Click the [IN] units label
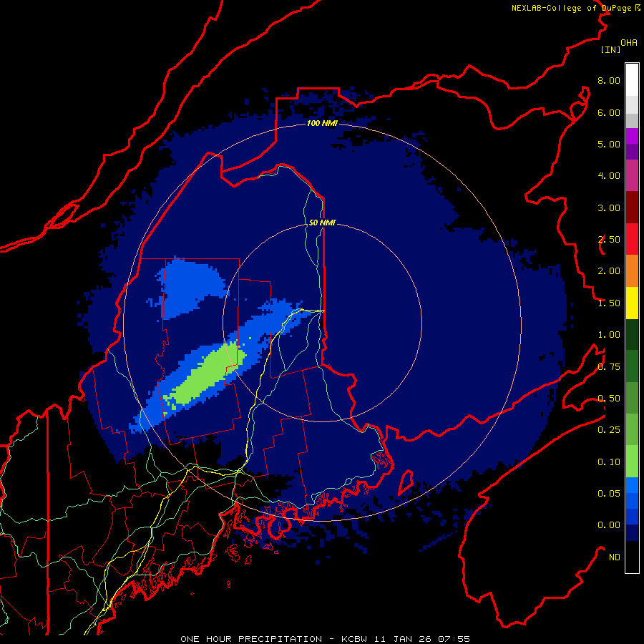Viewport: 644px width, 644px height. point(610,49)
